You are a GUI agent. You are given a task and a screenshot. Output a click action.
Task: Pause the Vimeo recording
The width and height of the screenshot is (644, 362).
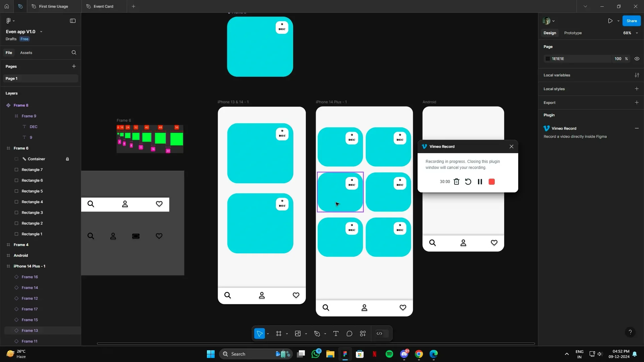tap(480, 181)
